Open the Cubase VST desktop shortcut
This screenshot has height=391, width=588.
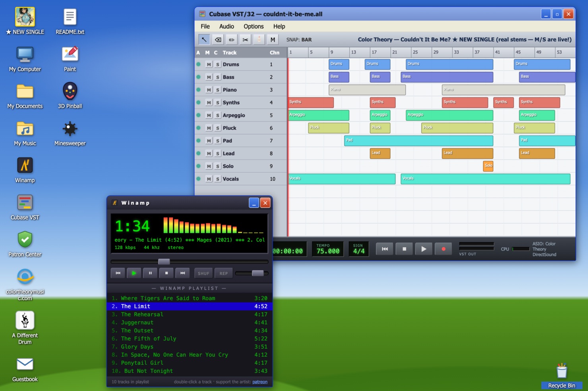tap(25, 207)
